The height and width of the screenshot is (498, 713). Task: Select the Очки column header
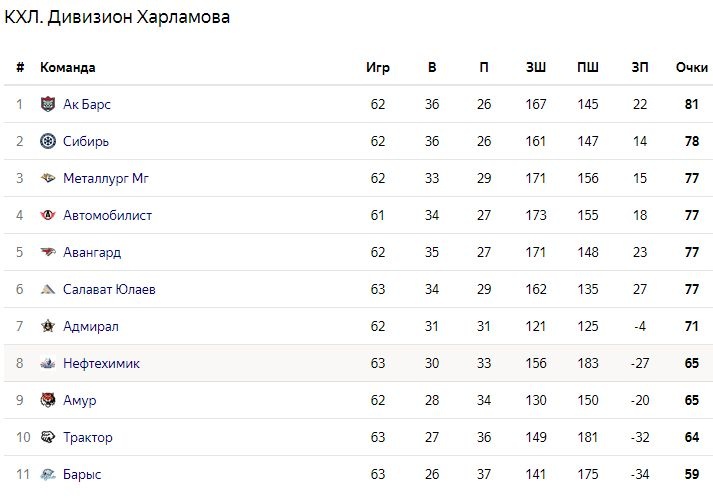click(691, 67)
